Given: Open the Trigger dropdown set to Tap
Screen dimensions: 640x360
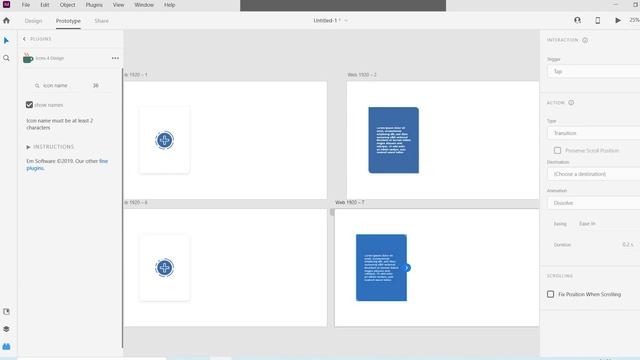Looking at the screenshot, I should 593,71.
